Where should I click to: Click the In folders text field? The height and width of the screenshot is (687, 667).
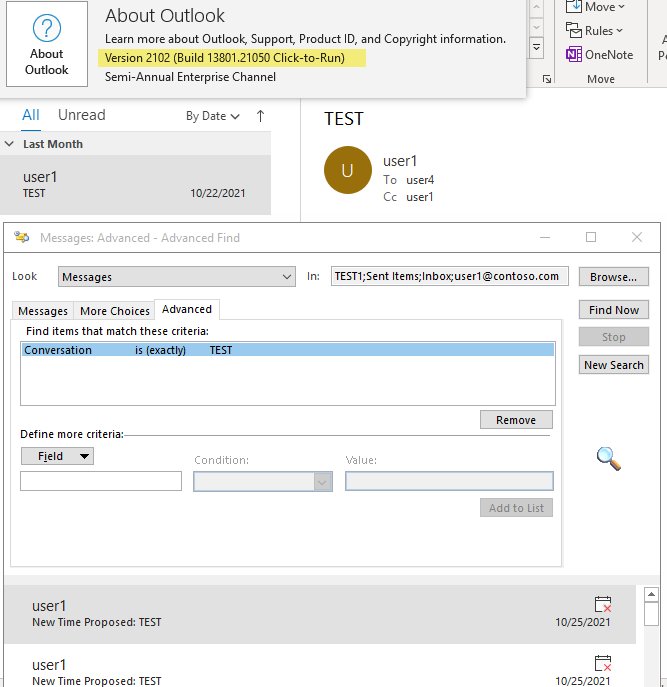click(449, 276)
